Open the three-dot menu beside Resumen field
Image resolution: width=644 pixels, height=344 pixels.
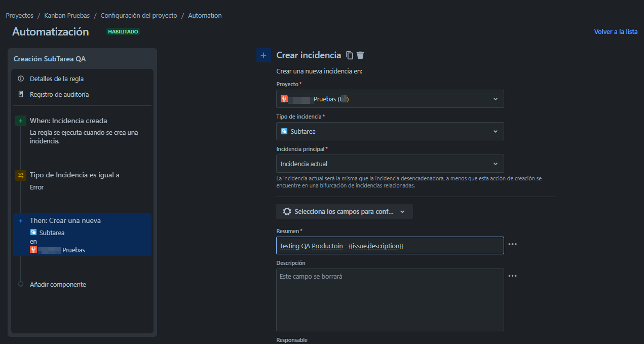tap(512, 244)
